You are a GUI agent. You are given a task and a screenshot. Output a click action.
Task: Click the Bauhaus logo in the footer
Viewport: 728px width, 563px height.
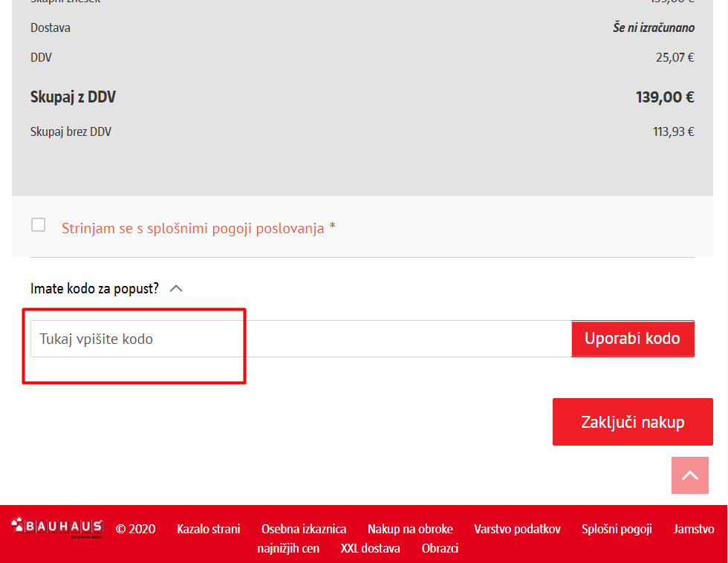(57, 528)
